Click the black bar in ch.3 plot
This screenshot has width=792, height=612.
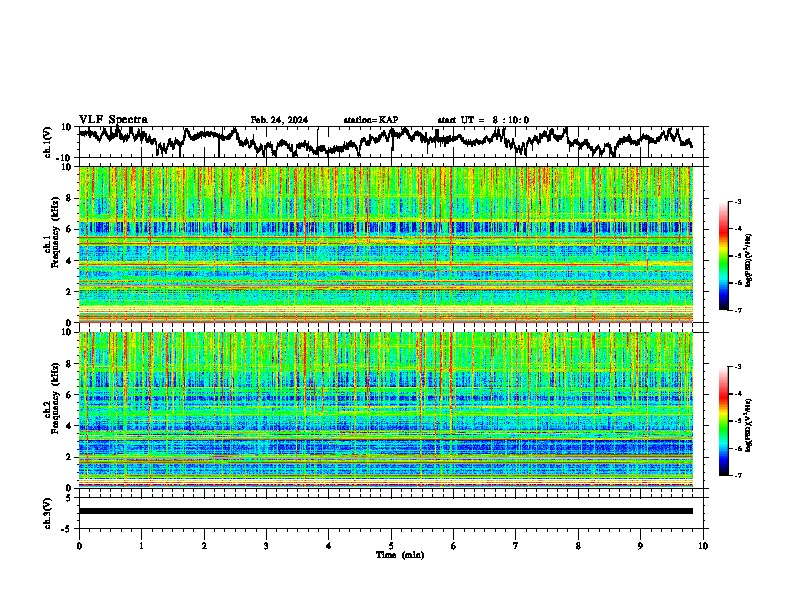[x=386, y=511]
